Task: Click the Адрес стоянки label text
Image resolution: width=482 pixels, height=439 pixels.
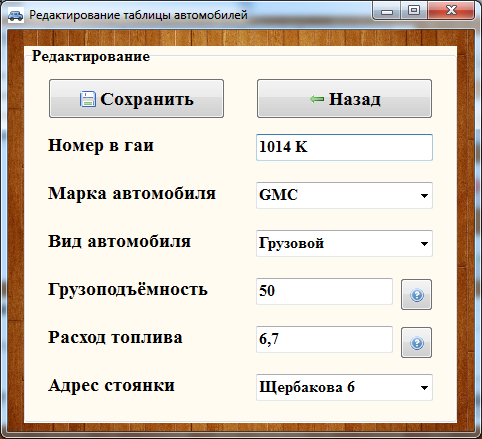Action: tap(111, 386)
